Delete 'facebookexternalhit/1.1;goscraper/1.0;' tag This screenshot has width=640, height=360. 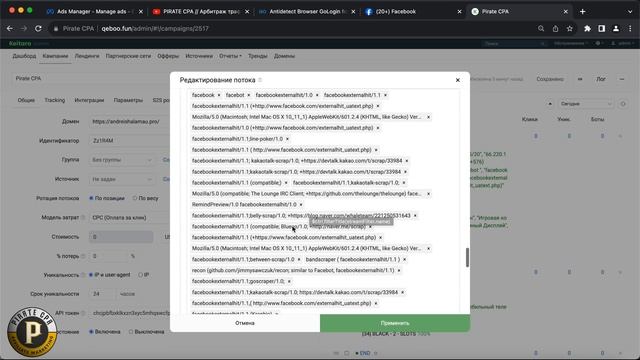point(289,281)
